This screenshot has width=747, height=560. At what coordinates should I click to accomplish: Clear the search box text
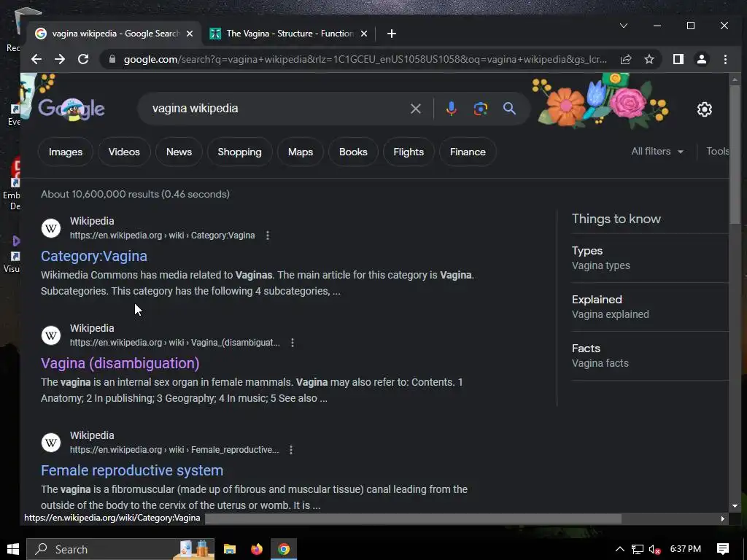coord(415,109)
